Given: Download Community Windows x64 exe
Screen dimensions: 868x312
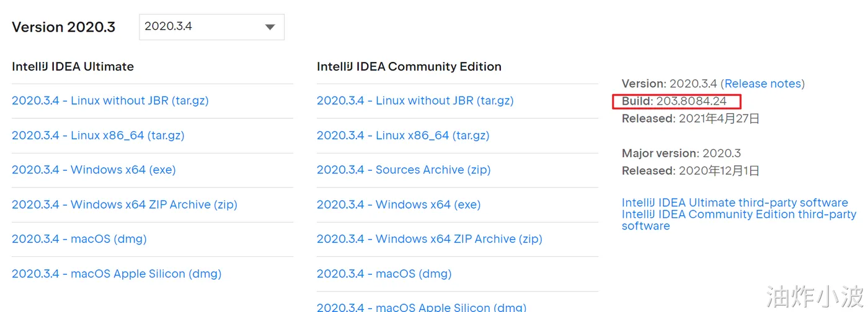Looking at the screenshot, I should 399,205.
